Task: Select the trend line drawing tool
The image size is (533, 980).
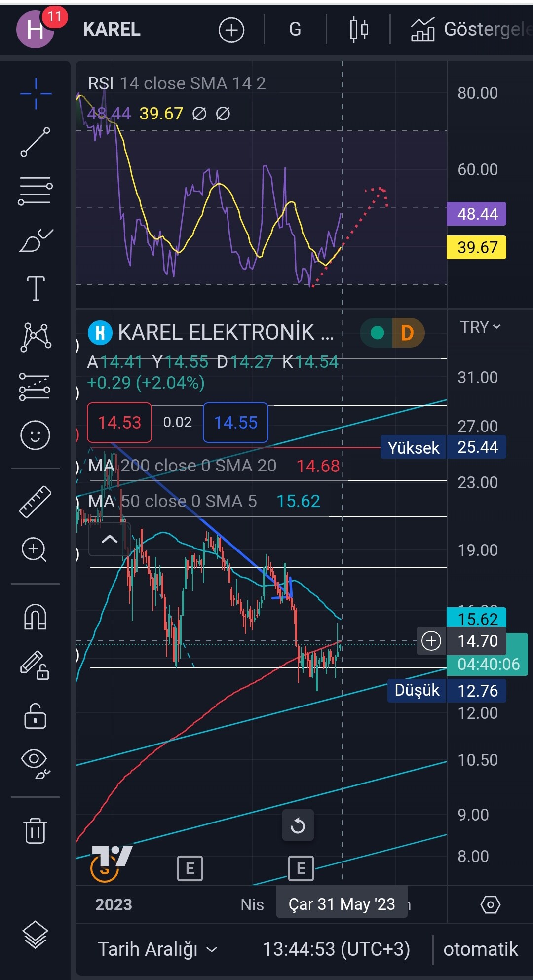Action: [36, 142]
